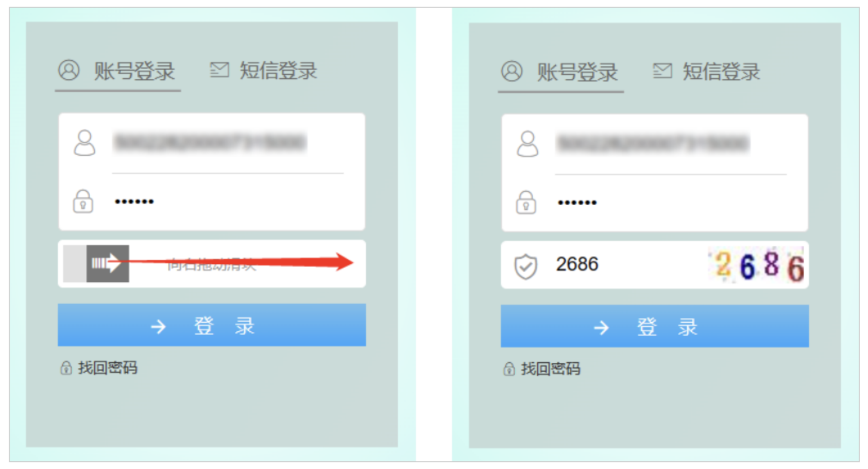Click the account login user icon in left panel

pos(69,70)
